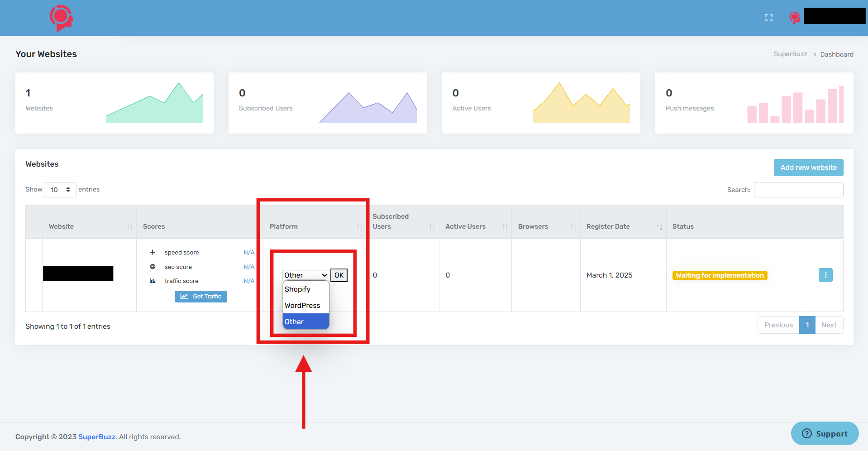Select Other in the platform list
Screen dimensions: 868x451
(295, 322)
